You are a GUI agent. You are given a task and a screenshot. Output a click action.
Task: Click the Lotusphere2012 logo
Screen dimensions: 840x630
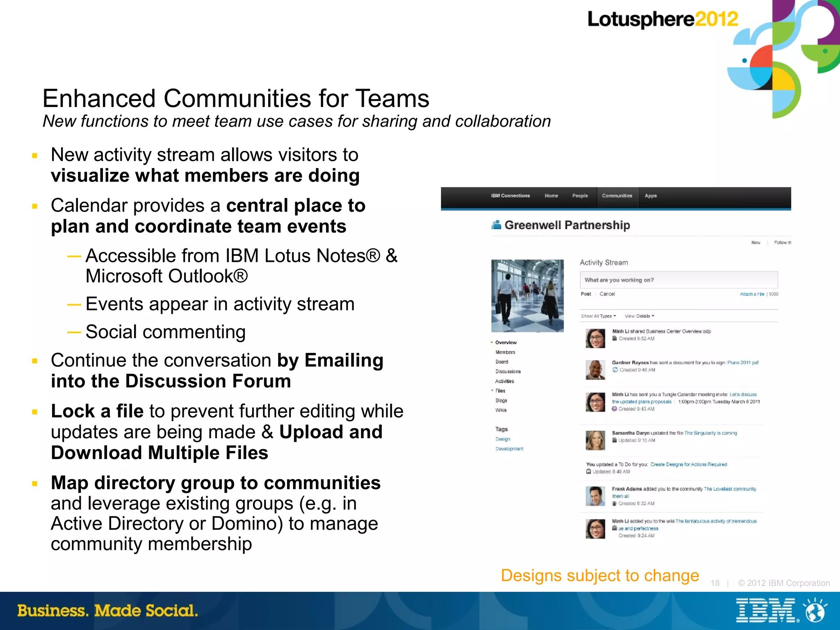click(x=662, y=19)
